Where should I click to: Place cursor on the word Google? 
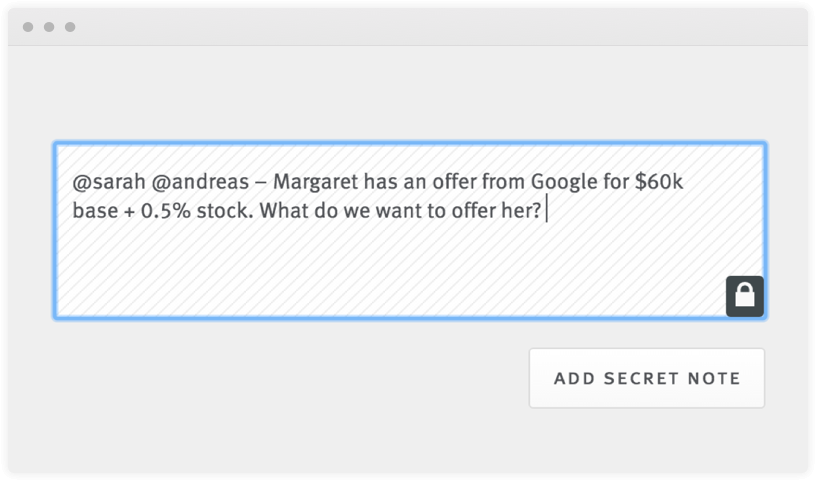[564, 182]
